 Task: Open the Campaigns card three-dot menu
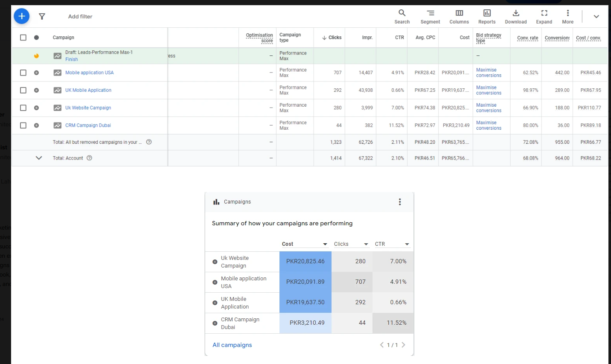click(400, 202)
